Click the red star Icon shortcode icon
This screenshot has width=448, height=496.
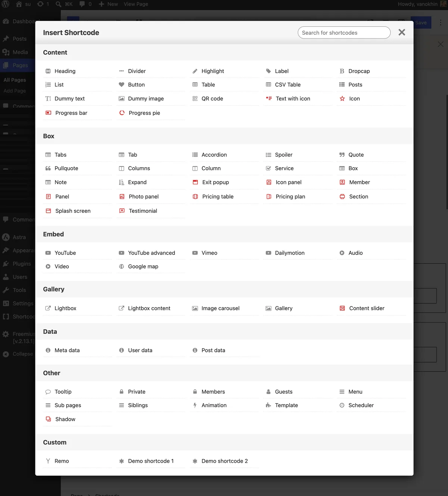pos(342,99)
